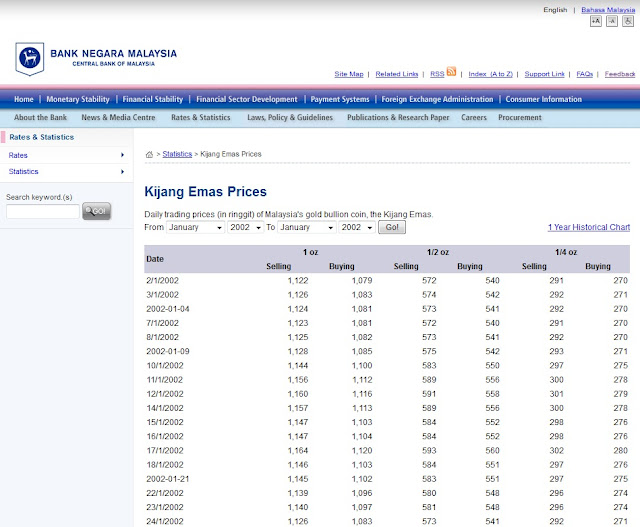This screenshot has height=527, width=640.
Task: Open the Index (A to Z) link
Action: (490, 74)
